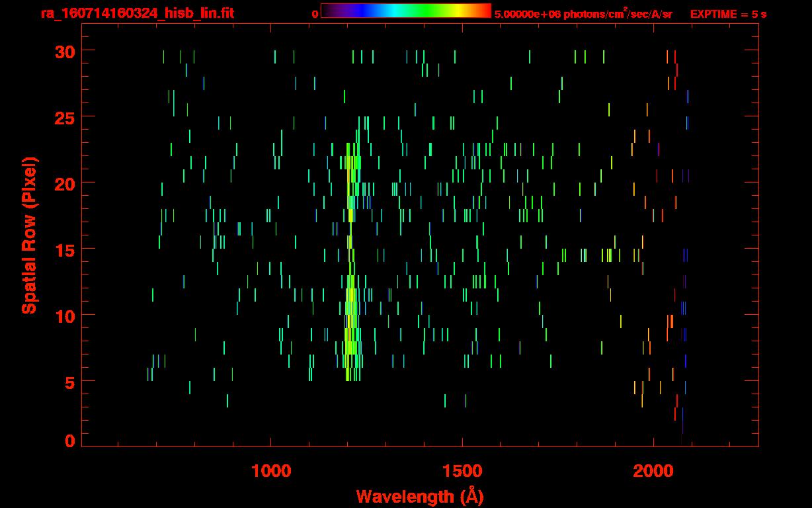Click the 1000 wavelength tick label
This screenshot has width=812, height=508.
point(271,471)
